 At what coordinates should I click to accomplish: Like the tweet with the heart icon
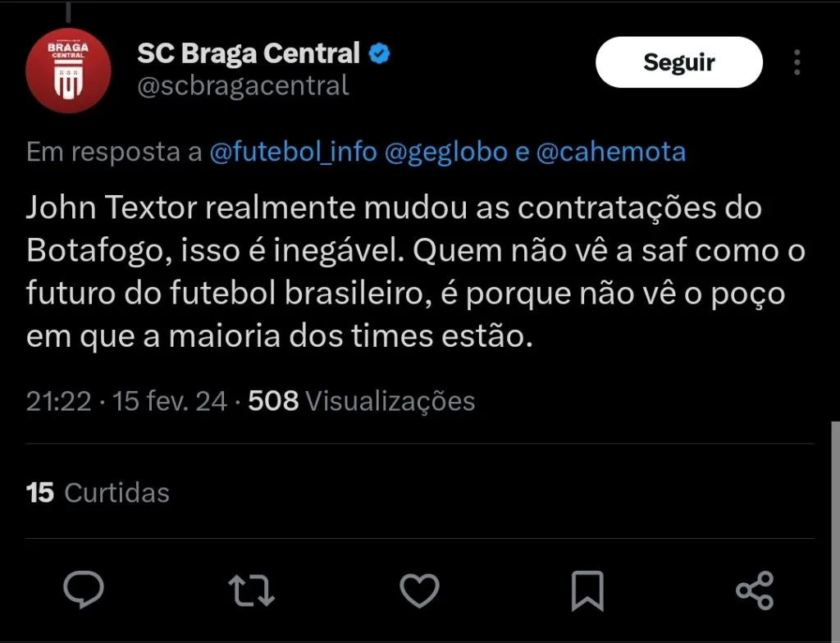[x=420, y=590]
